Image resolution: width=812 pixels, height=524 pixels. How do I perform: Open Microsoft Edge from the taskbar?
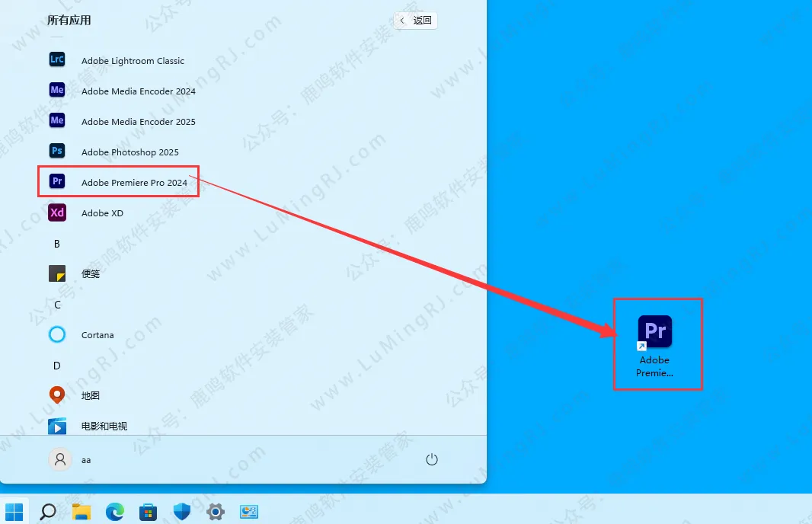pos(114,511)
